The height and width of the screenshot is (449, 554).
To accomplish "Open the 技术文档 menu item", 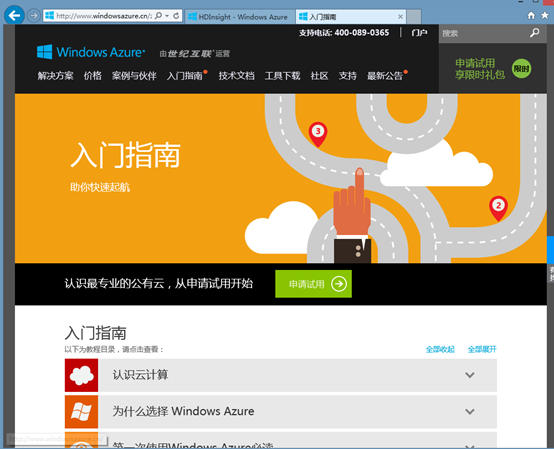I will (x=236, y=76).
